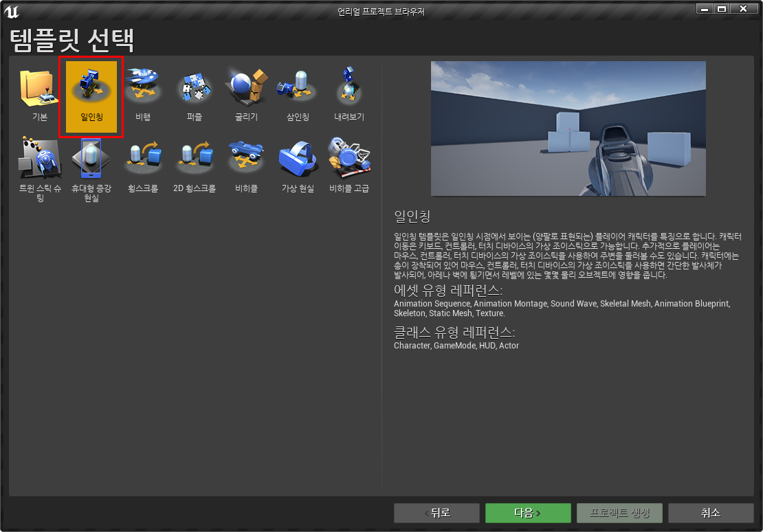Click the 'Character, GameMode, HUD, Actor' text

[456, 346]
